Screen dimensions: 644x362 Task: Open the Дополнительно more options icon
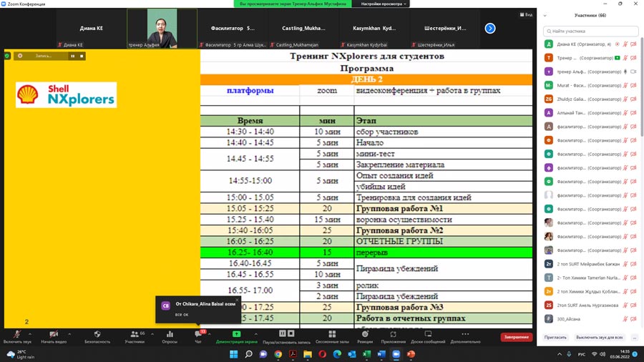465,334
